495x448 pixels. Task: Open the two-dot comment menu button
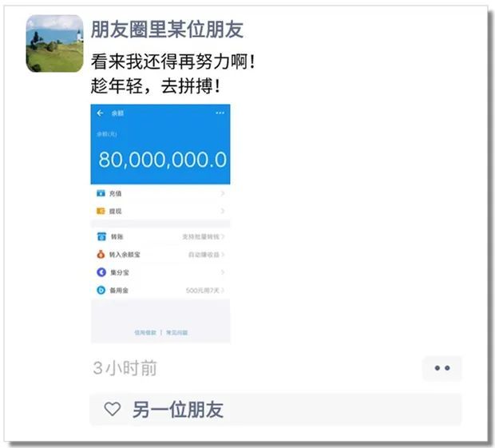[x=442, y=368]
